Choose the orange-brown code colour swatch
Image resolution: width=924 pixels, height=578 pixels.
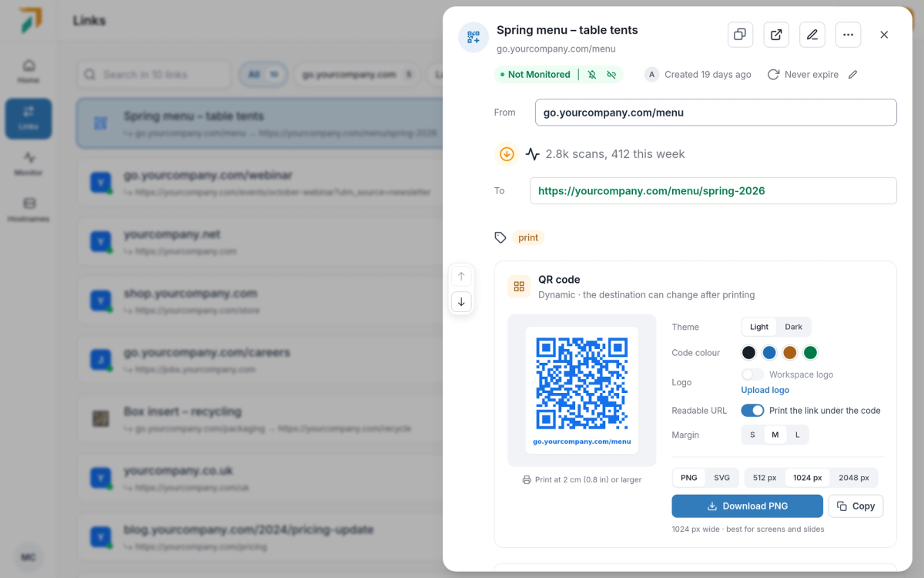(789, 353)
